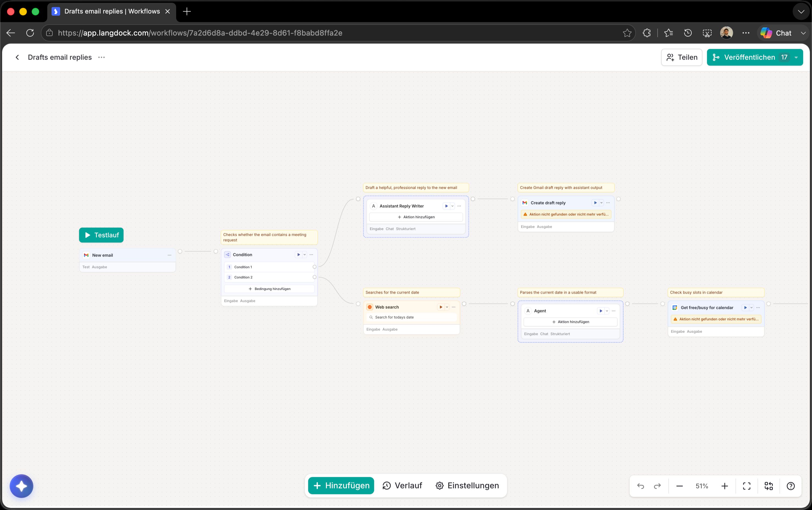Zoom out with the minus icon
Screen dimensions: 812x510
point(680,486)
